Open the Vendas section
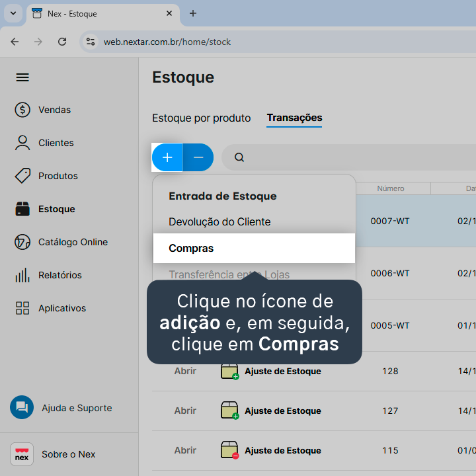Image resolution: width=476 pixels, height=476 pixels. pos(54,110)
